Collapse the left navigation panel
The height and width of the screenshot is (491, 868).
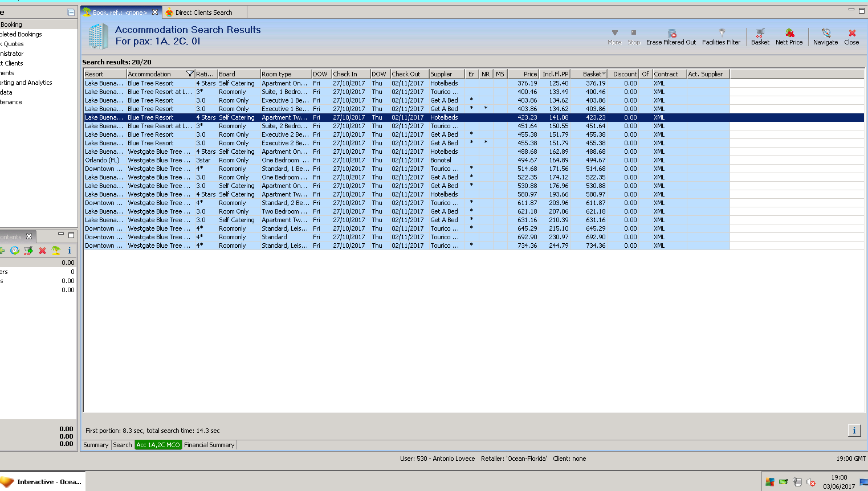[x=71, y=13]
